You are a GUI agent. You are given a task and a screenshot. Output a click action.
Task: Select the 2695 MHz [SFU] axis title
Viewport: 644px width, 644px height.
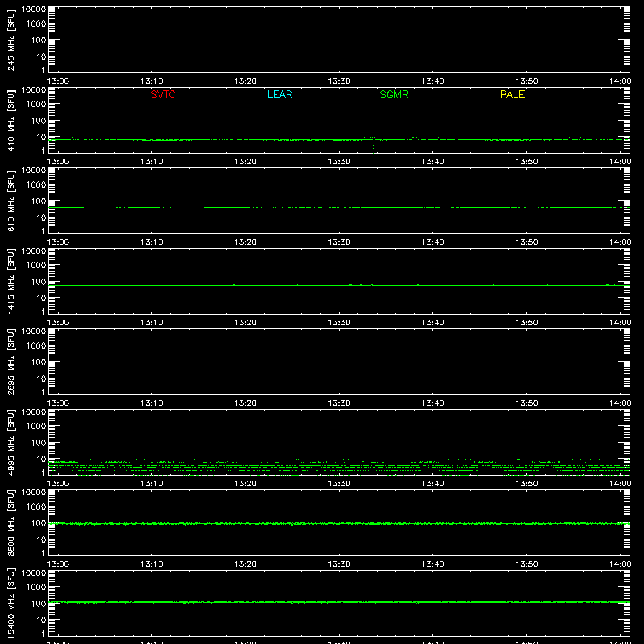pyautogui.click(x=10, y=361)
